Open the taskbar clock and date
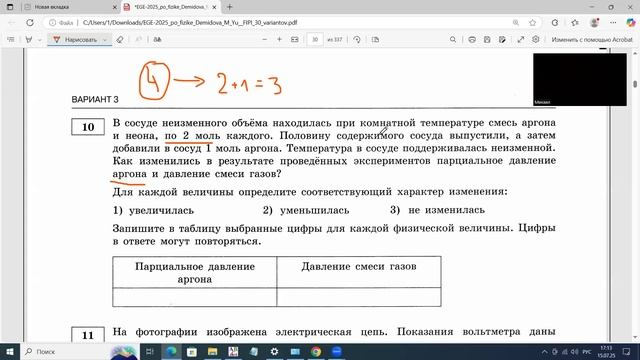This screenshot has width=640, height=360. click(606, 351)
